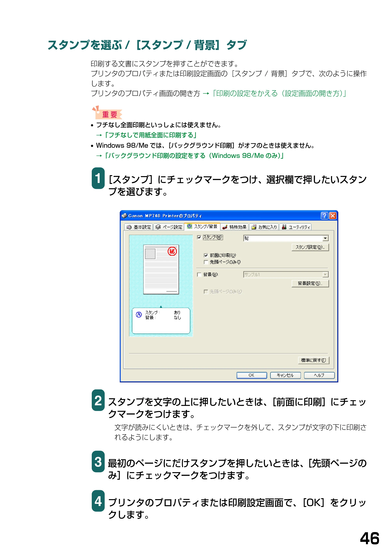The image size is (392, 554).
Task: Open the 基本設定 tab
Action: pyautogui.click(x=139, y=227)
